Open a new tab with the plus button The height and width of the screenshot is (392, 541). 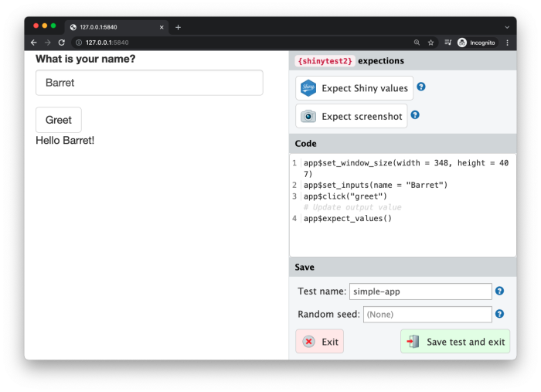pyautogui.click(x=178, y=27)
